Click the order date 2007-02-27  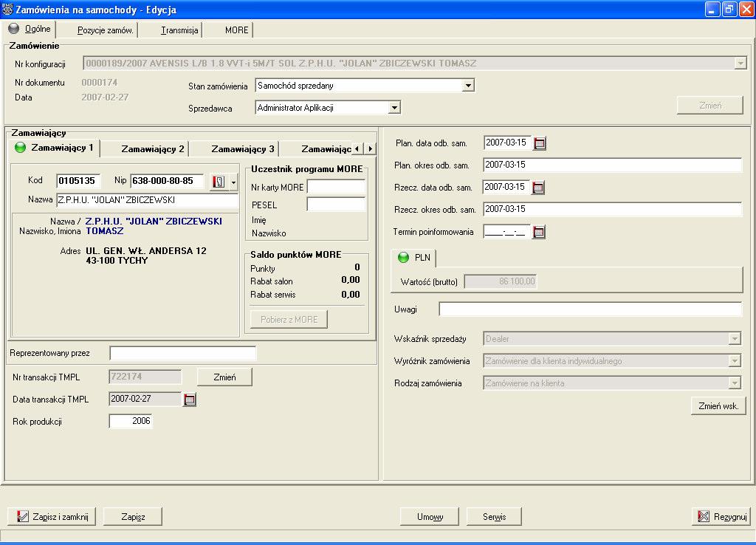(x=105, y=97)
